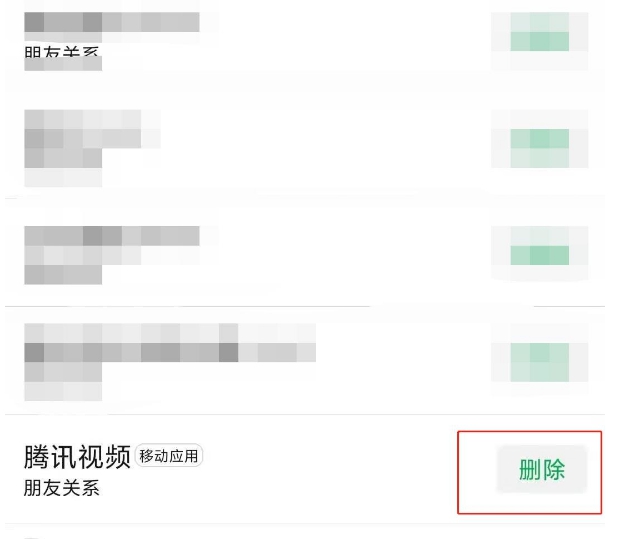
Task: Open the topmost blurred app name
Action: click(x=110, y=22)
